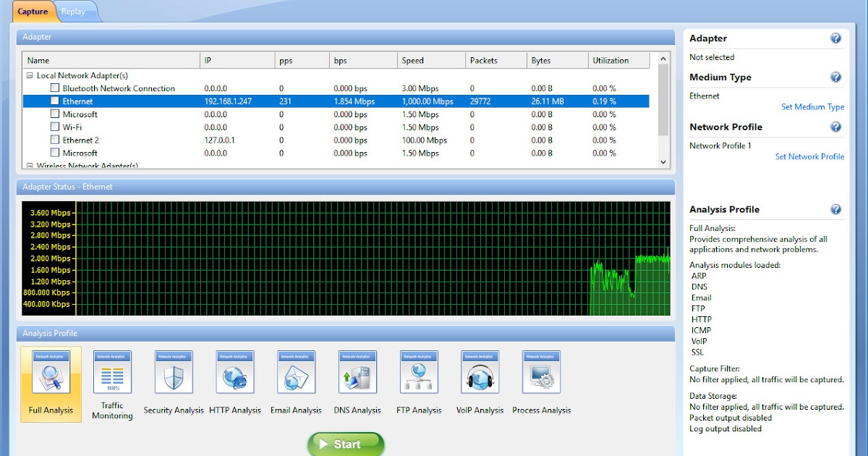Tick the checkbox for the Ethernet adapter
Viewport: 868px width, 456px height.
point(55,101)
